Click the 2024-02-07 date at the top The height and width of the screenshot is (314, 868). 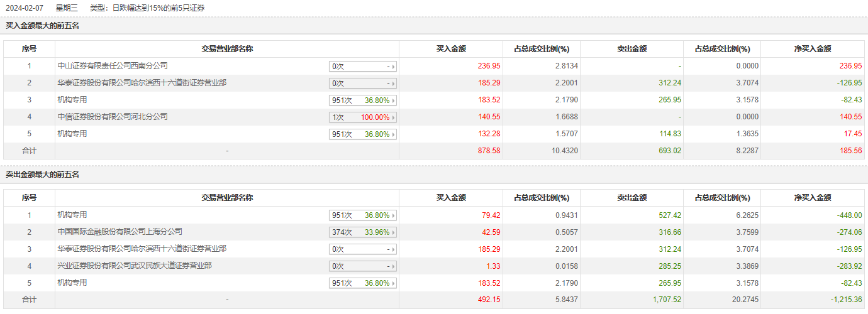point(25,8)
